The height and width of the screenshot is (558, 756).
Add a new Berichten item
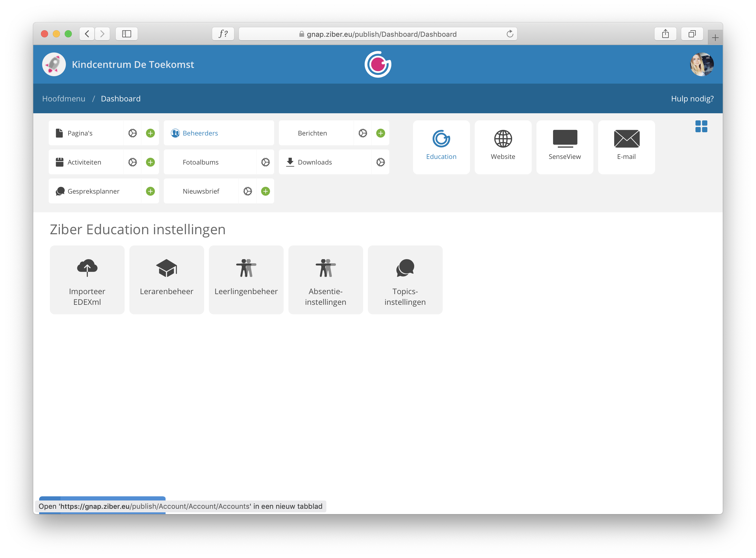click(x=381, y=133)
